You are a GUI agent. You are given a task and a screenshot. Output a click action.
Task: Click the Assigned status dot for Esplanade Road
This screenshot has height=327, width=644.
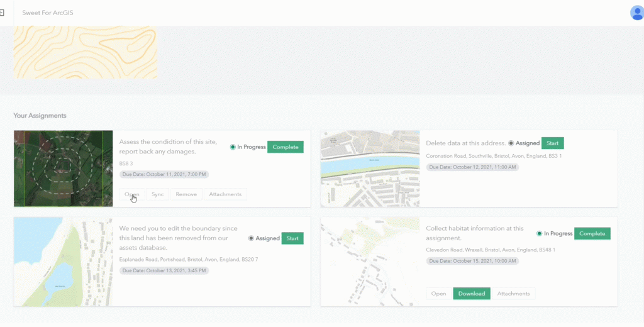tap(251, 238)
